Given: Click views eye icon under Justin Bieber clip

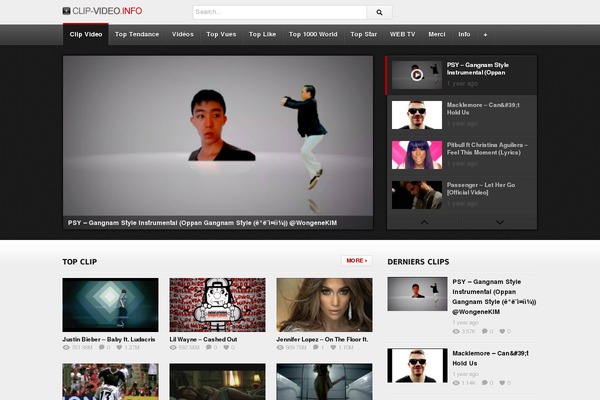Looking at the screenshot, I should tap(66, 348).
